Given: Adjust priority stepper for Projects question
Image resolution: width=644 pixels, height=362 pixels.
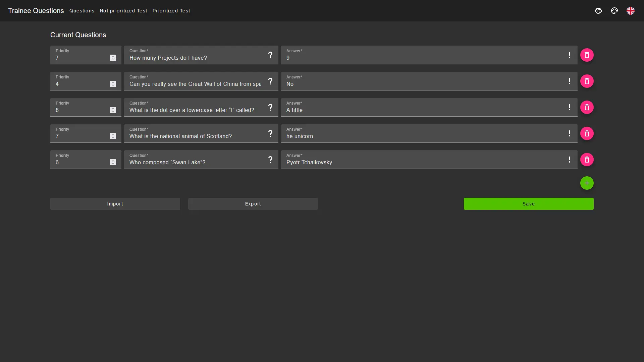Looking at the screenshot, I should point(113,58).
